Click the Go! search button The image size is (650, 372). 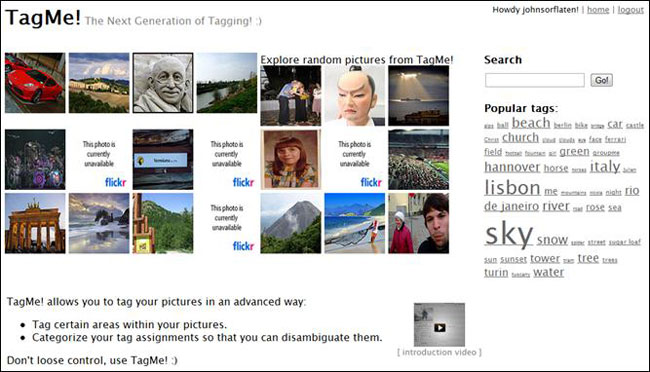tap(601, 80)
